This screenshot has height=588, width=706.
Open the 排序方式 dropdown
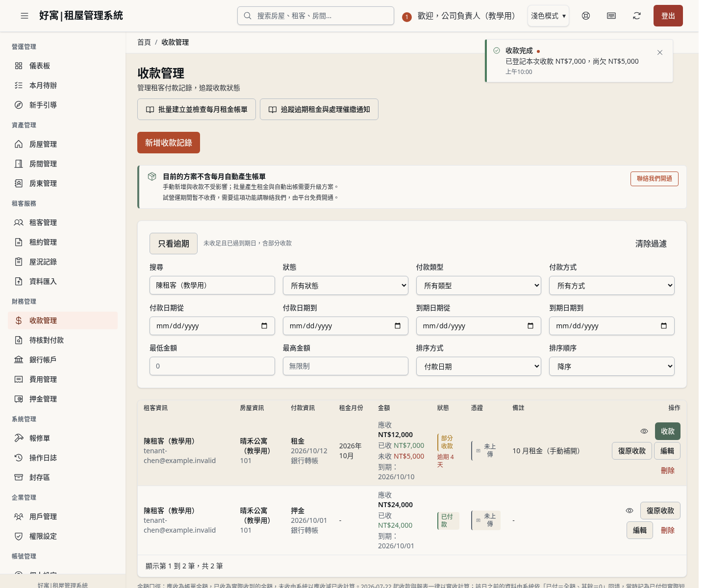pos(479,367)
